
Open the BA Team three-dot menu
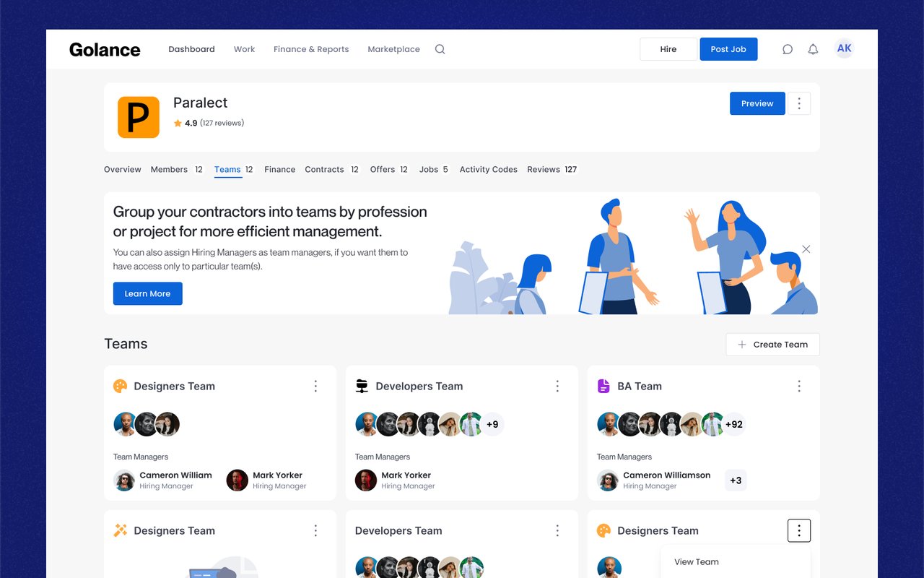[x=799, y=387]
